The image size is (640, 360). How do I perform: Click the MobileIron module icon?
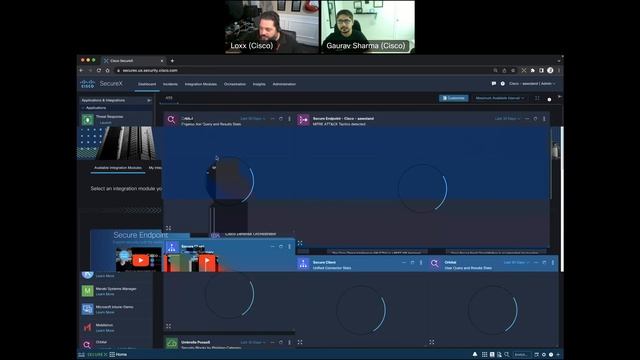87,327
